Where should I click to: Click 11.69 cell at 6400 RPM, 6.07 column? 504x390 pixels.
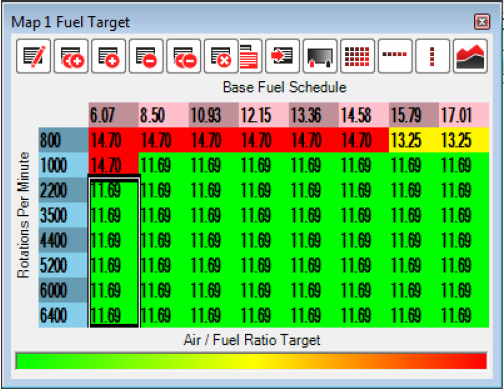114,315
